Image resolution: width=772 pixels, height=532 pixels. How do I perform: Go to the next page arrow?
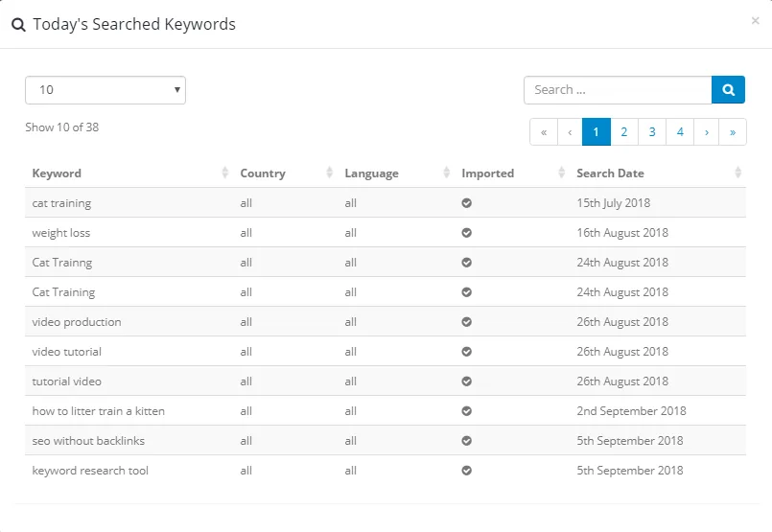point(707,132)
